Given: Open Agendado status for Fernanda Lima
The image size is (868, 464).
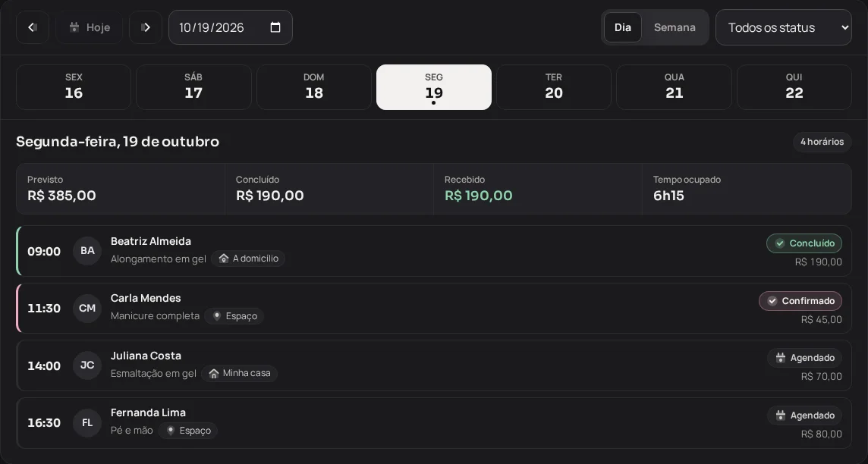Looking at the screenshot, I should click(804, 415).
